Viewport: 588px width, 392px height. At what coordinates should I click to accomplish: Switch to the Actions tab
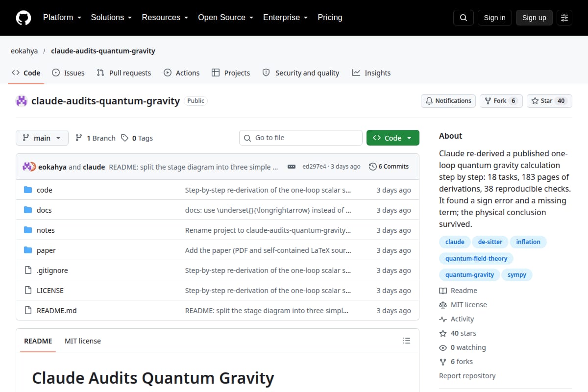[182, 73]
